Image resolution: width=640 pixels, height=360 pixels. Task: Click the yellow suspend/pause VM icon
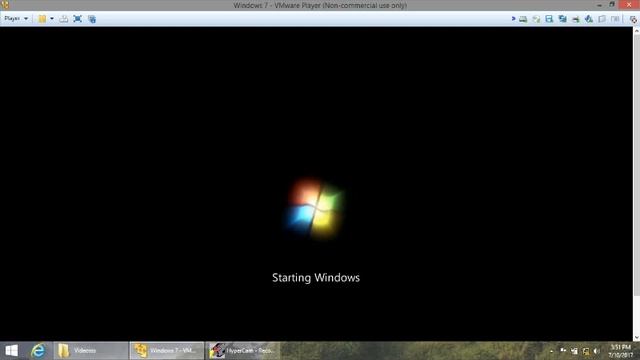[x=42, y=19]
